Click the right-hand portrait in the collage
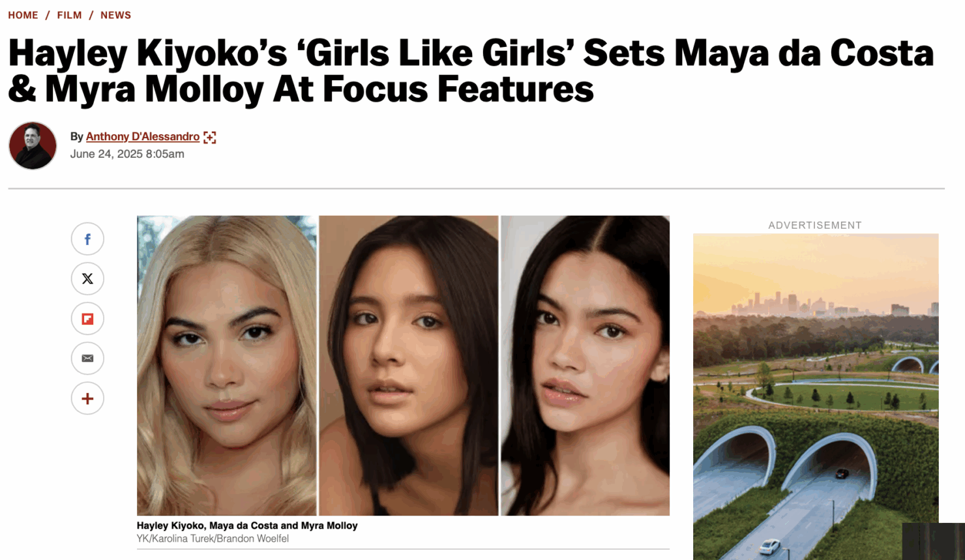965x560 pixels. tap(585, 365)
